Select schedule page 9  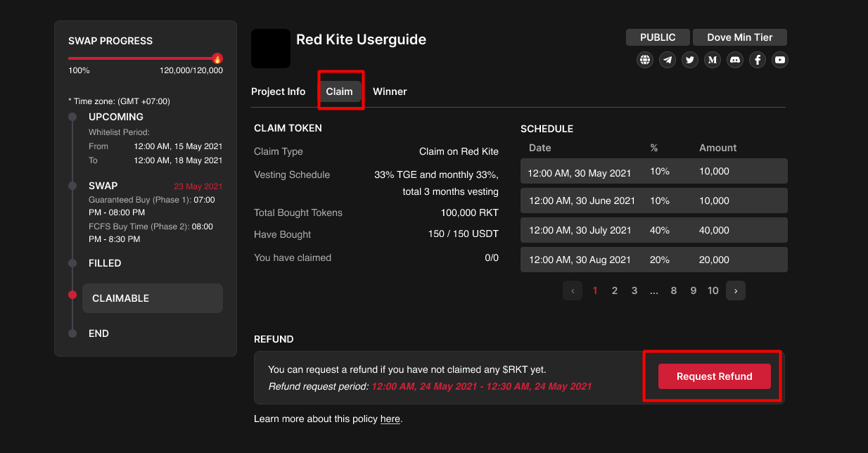(694, 291)
